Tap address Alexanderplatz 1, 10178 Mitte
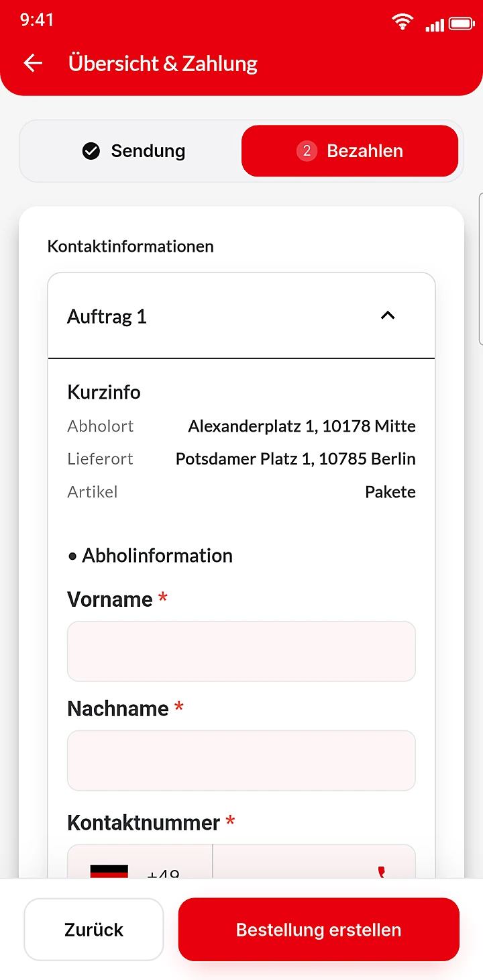The height and width of the screenshot is (980, 483). (x=302, y=426)
